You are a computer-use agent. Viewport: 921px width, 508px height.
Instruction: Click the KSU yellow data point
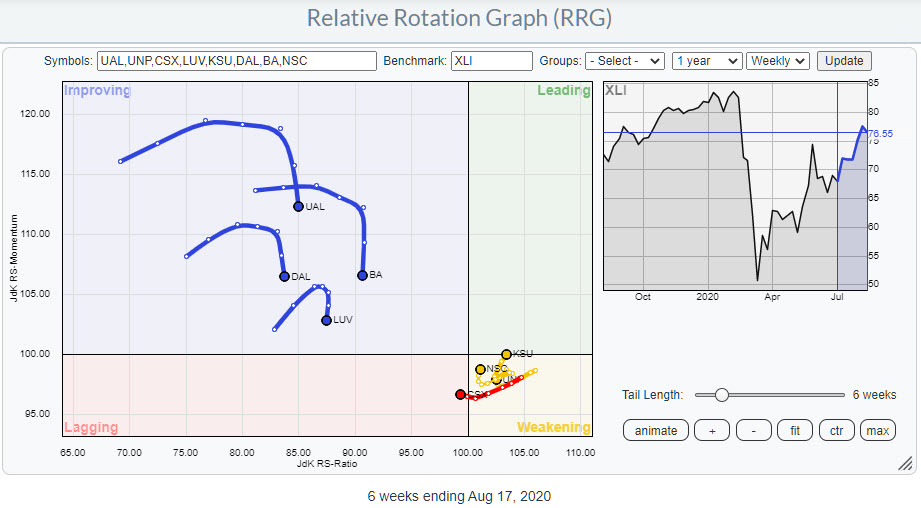pos(506,354)
